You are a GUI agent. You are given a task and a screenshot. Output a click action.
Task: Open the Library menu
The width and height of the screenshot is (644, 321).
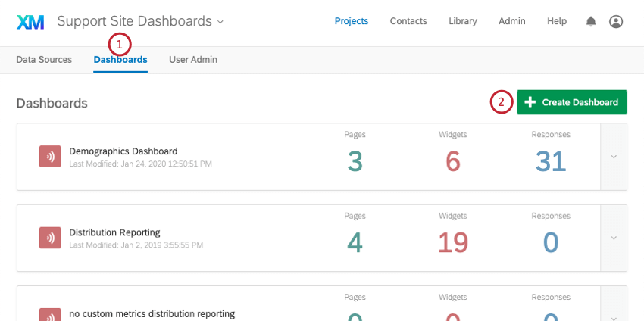coord(462,21)
